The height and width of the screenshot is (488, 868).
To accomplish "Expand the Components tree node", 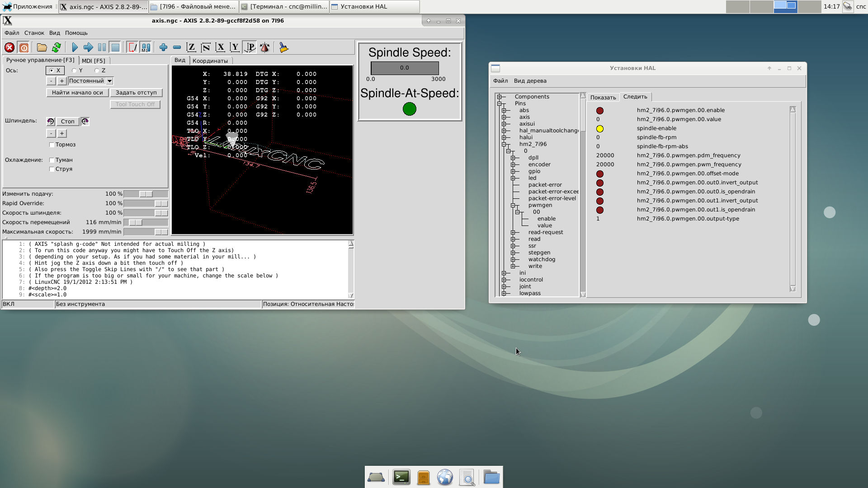I will coord(500,97).
